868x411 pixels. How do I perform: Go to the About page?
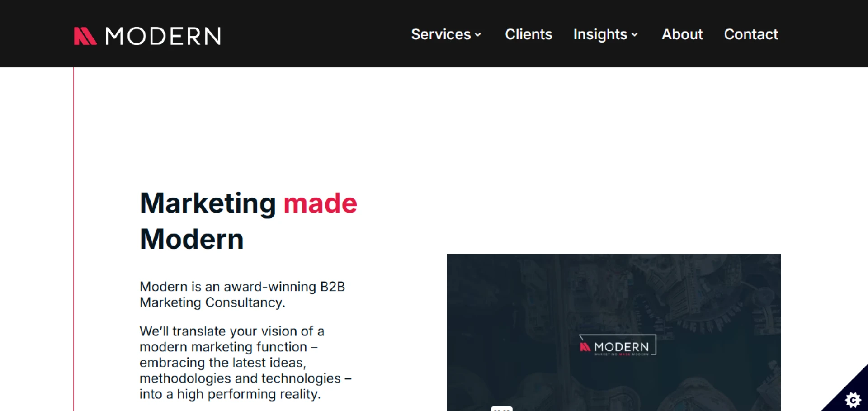pyautogui.click(x=682, y=34)
